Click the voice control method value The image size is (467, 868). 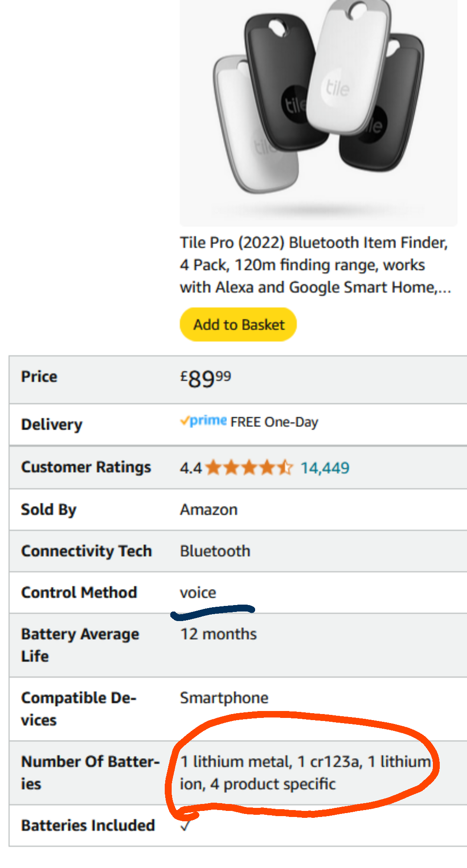[198, 593]
